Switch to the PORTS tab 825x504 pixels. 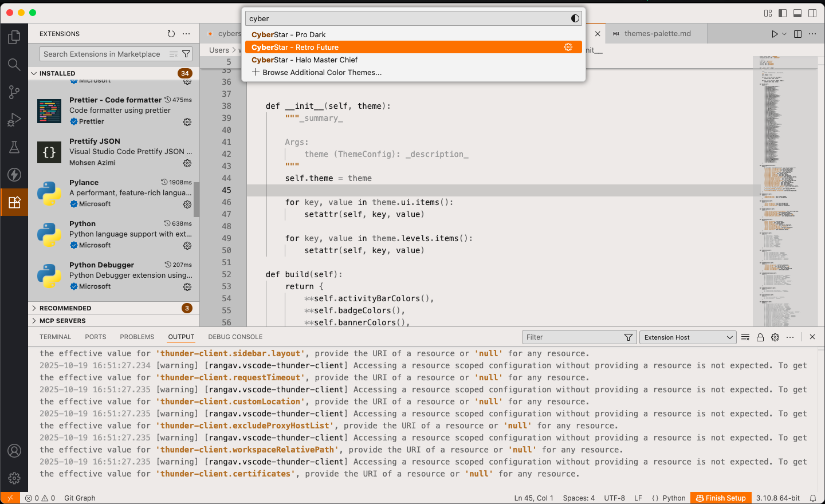(96, 337)
